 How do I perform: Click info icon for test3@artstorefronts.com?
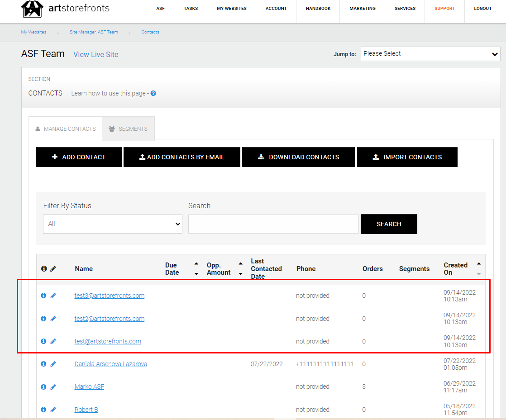tap(43, 296)
